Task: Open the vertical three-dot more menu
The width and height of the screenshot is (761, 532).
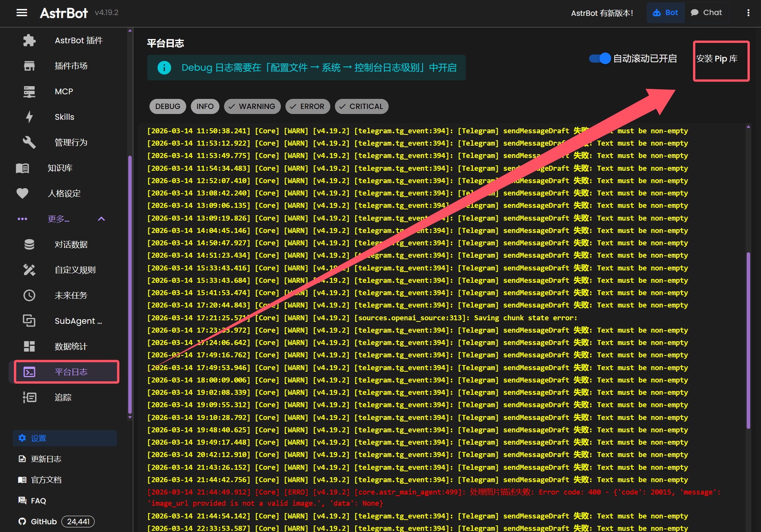Action: [x=748, y=13]
